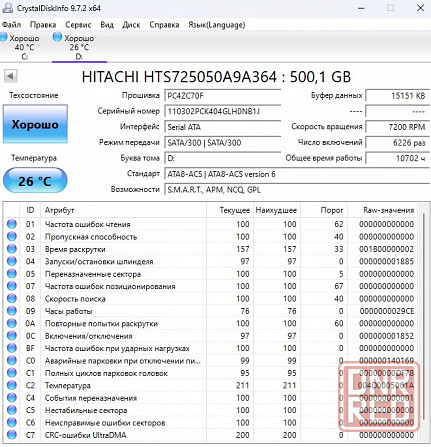Screen dimensions: 431x447
Task: Click the HITACHI HTS725050A9A364 disk title
Action: (x=216, y=77)
